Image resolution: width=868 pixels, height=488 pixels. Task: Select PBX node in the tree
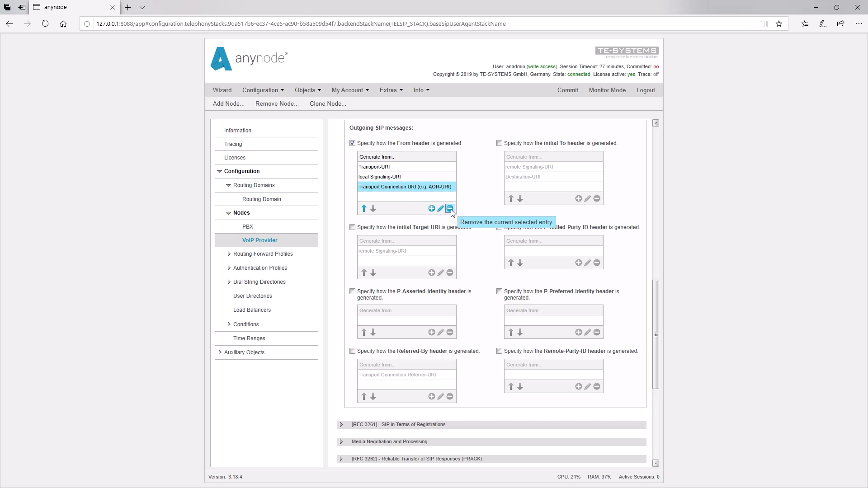pyautogui.click(x=248, y=226)
